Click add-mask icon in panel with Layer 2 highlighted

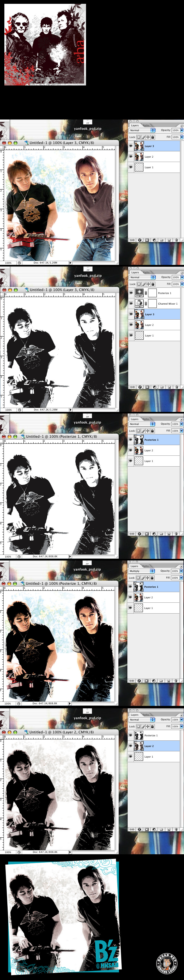coord(147,829)
